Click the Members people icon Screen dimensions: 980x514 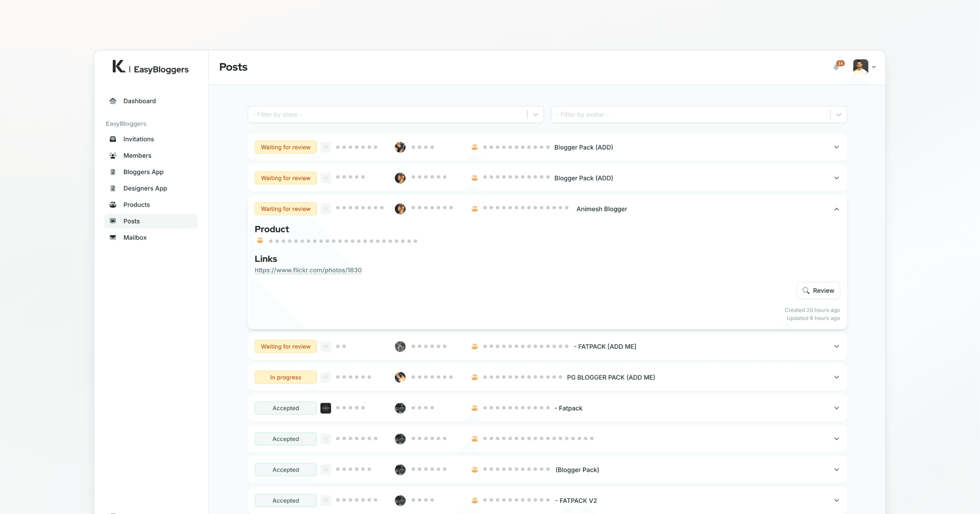113,155
